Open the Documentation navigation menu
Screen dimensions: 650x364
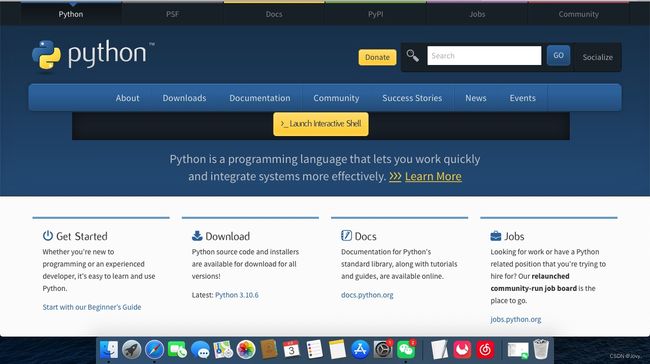pyautogui.click(x=260, y=98)
